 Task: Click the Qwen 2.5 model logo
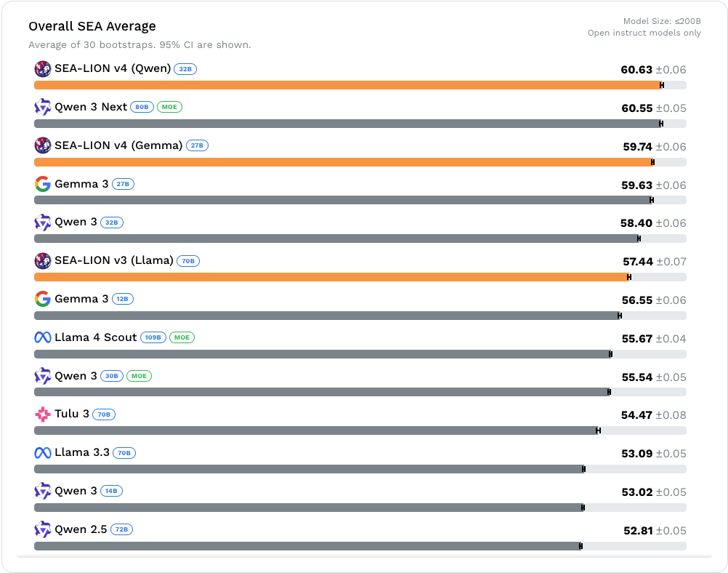[43, 529]
